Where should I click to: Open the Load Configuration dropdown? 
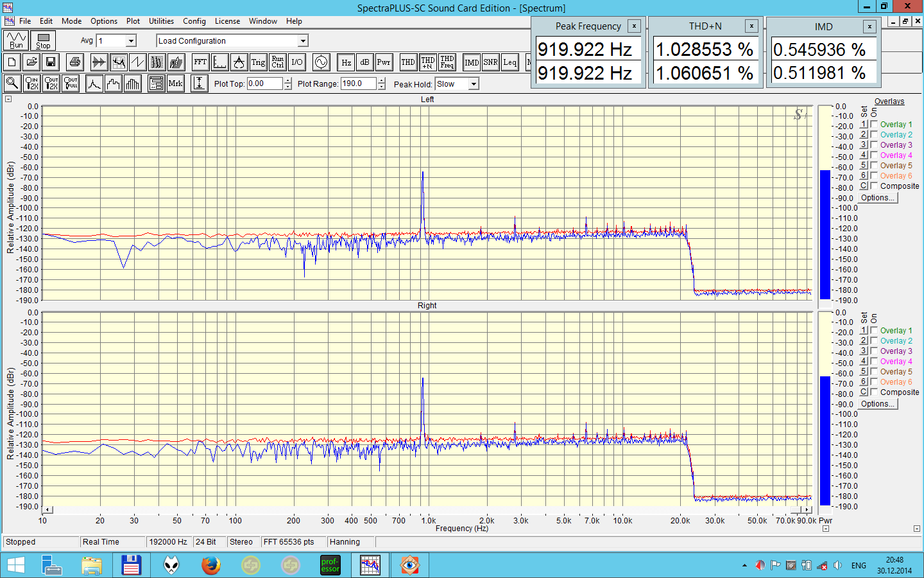click(x=303, y=41)
